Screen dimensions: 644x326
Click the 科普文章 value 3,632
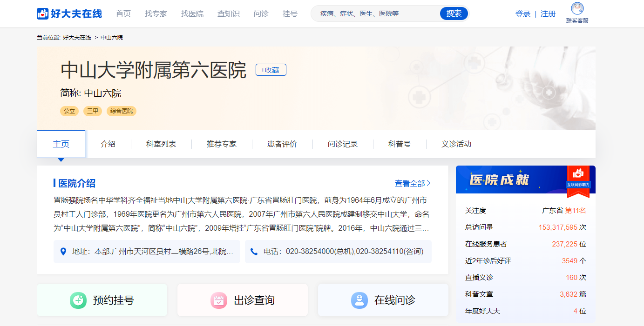(x=569, y=294)
